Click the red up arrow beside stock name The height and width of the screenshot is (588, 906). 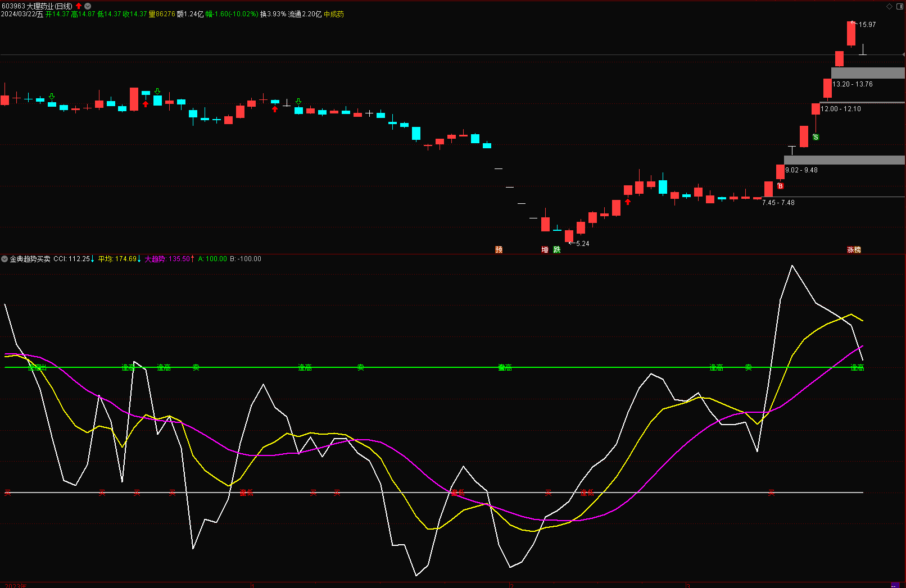(79, 6)
